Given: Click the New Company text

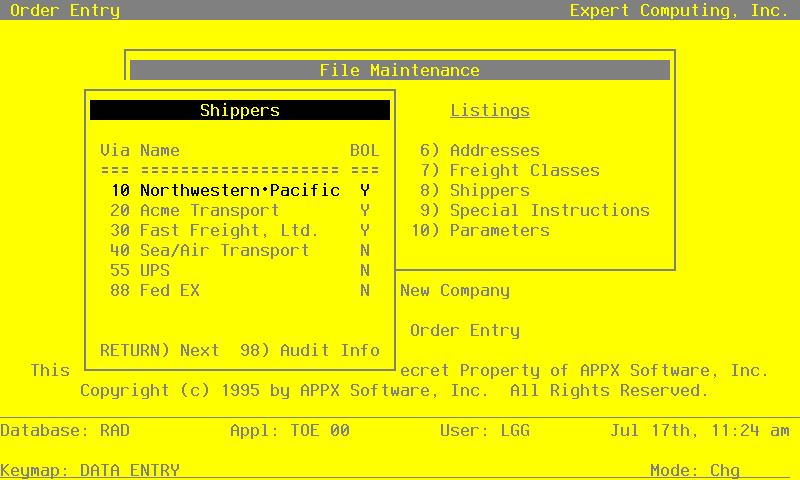Looking at the screenshot, I should click(x=455, y=290).
